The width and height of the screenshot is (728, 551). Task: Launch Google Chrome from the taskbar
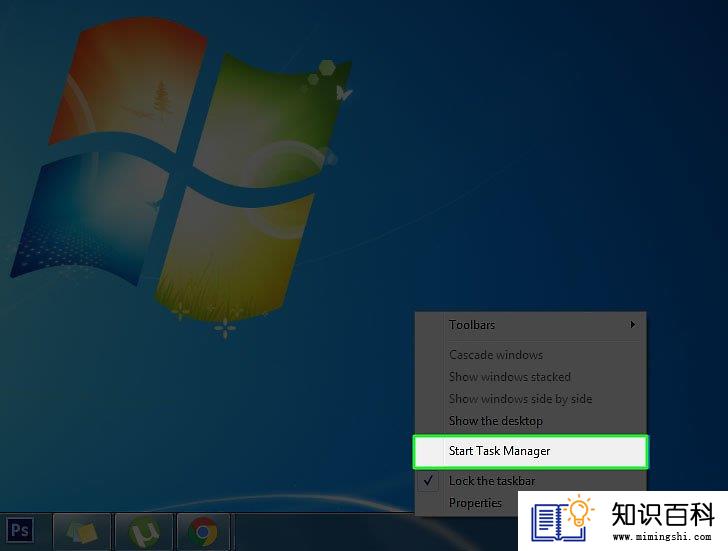pos(203,532)
